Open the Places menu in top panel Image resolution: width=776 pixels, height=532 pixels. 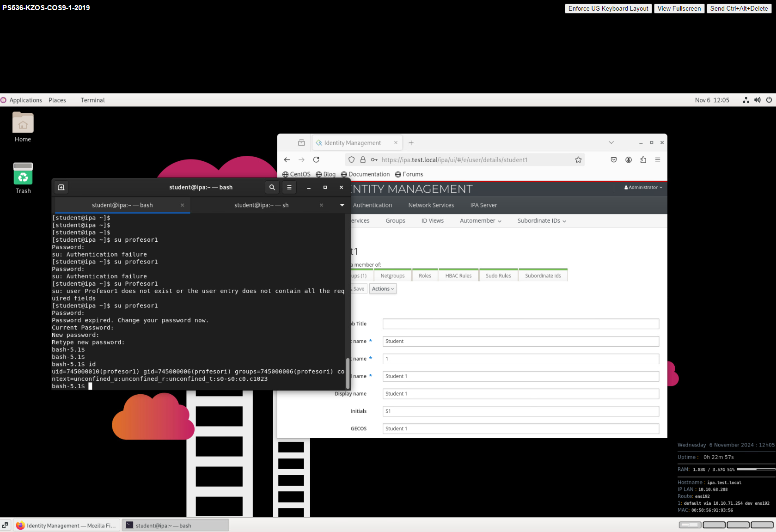point(57,100)
